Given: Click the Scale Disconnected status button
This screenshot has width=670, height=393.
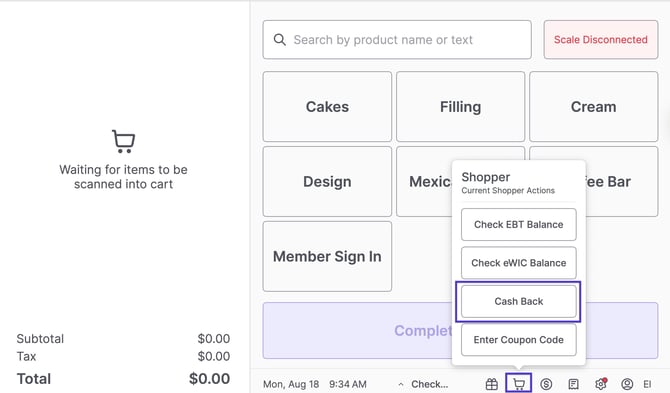Looking at the screenshot, I should tap(601, 40).
